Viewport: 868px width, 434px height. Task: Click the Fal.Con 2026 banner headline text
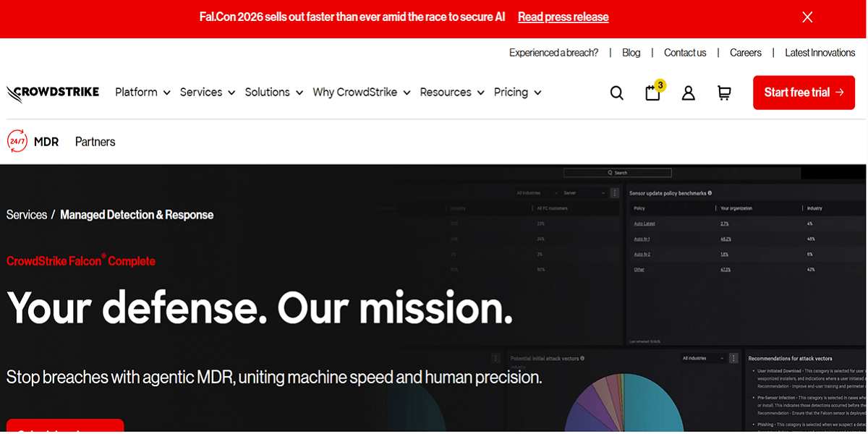(352, 17)
